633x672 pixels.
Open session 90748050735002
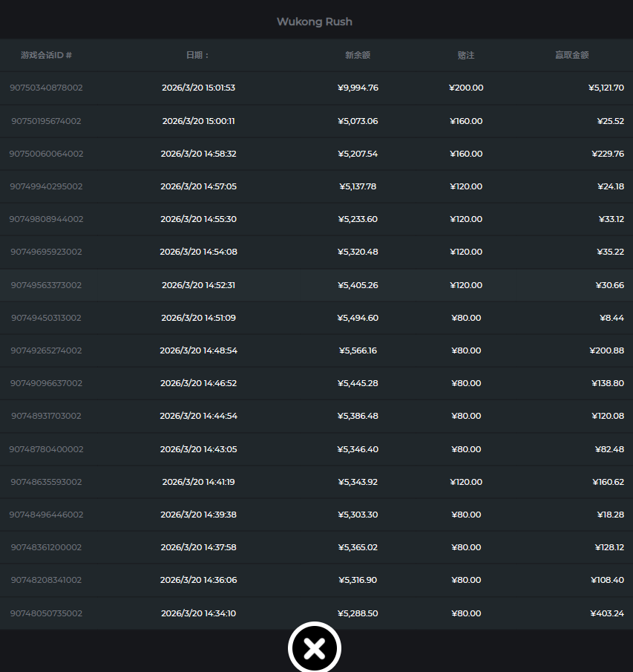(46, 613)
